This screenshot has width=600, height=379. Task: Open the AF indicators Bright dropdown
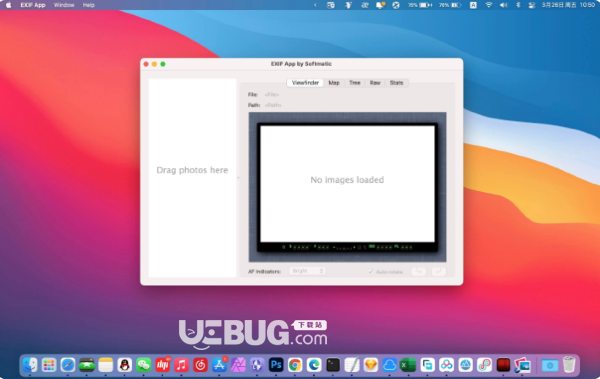pos(307,271)
